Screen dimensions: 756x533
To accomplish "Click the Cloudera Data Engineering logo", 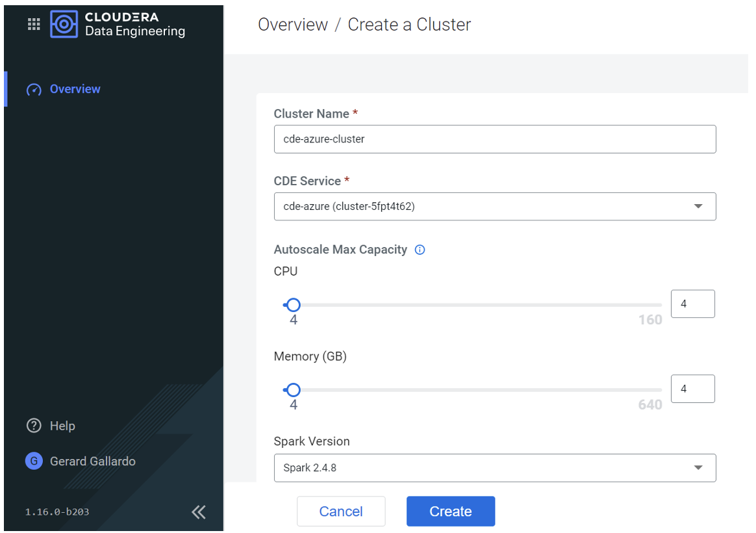I will 118,24.
